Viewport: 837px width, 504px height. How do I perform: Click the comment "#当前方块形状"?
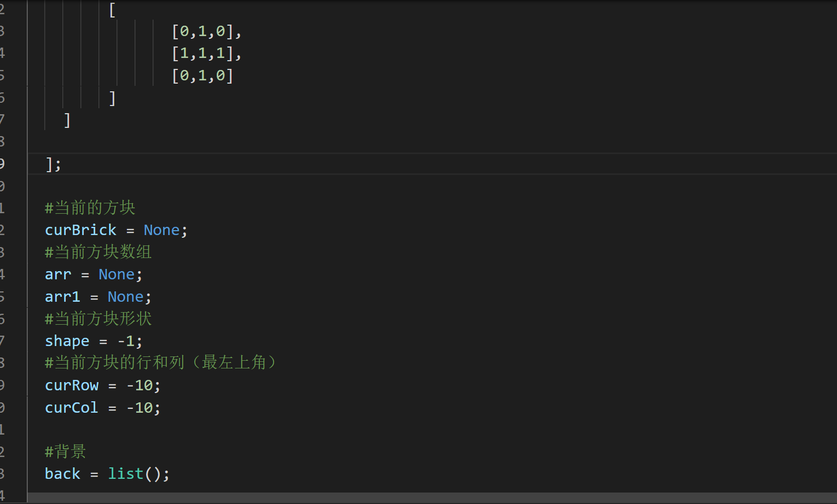pyautogui.click(x=98, y=319)
